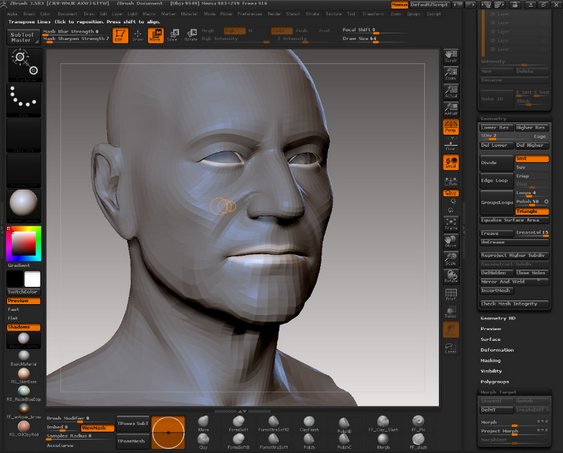Expand the Masking subpalette
Screen dimensions: 563x453
490,360
